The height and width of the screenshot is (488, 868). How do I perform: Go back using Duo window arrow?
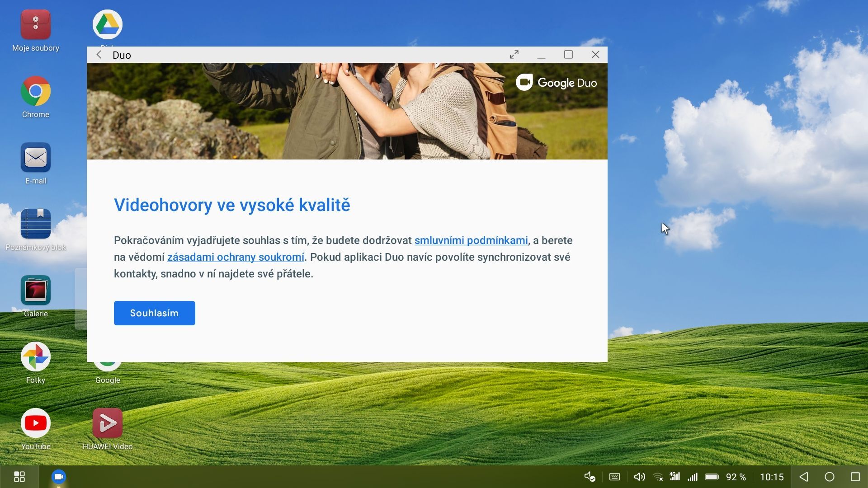(99, 55)
